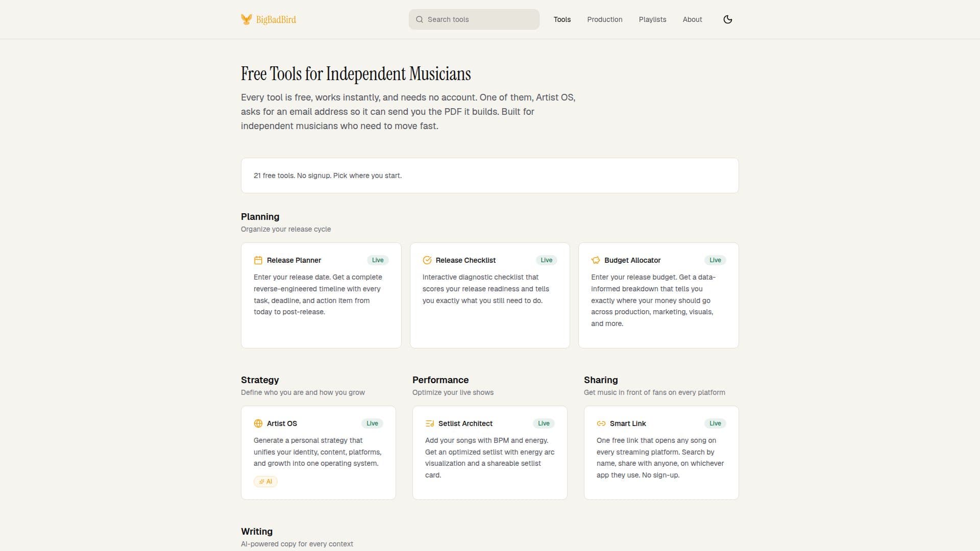
Task: Open the Release Planner tool title
Action: point(294,260)
